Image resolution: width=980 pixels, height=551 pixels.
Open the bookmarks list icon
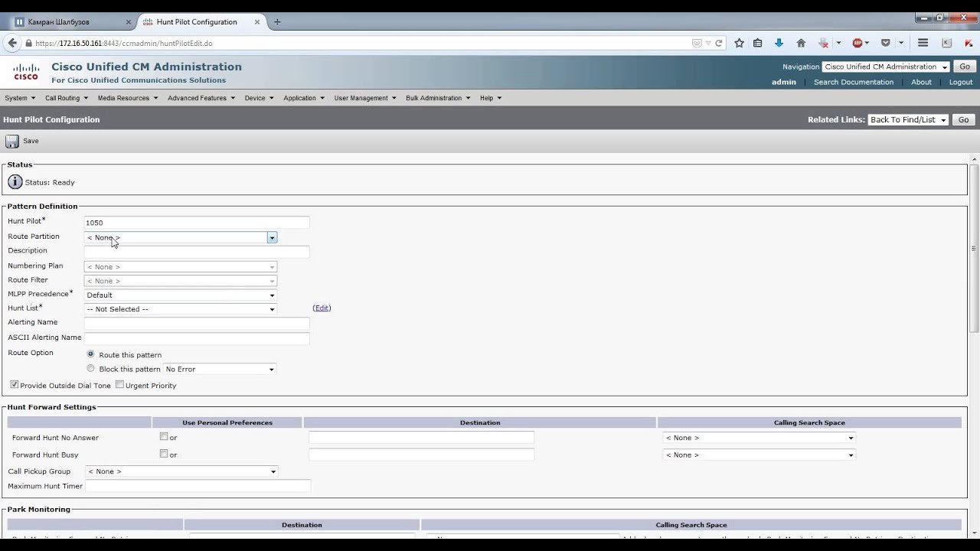point(758,44)
